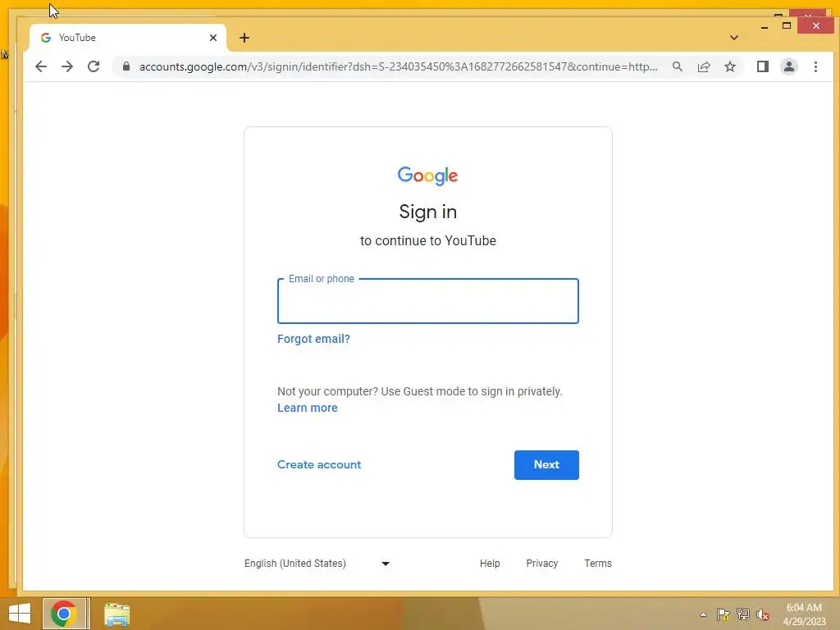Screen dimensions: 840x630
Task: Reload the current page
Action: click(94, 66)
